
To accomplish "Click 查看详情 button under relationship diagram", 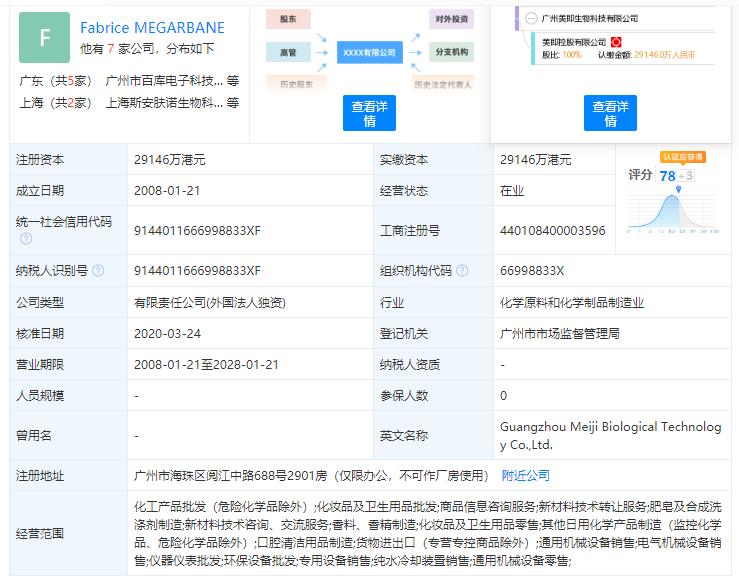I will coord(370,113).
